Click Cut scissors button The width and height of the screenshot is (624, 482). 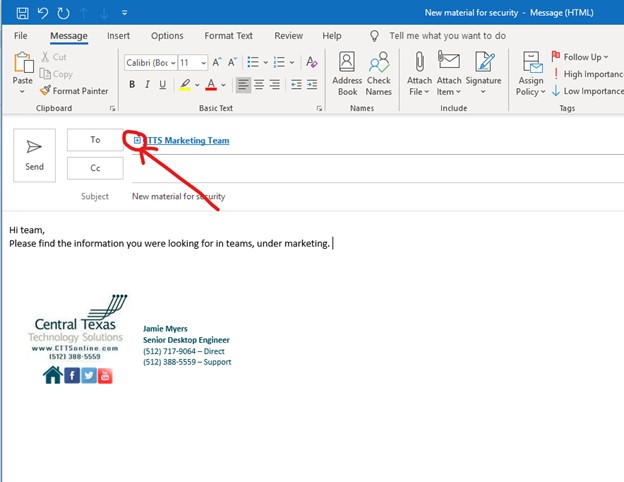tap(54, 57)
